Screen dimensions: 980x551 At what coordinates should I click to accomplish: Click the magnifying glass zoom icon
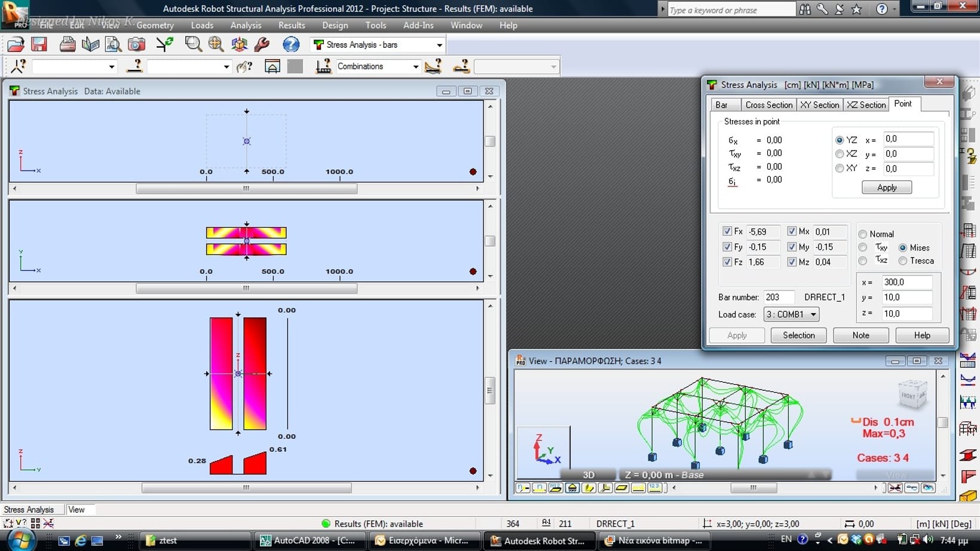click(193, 44)
